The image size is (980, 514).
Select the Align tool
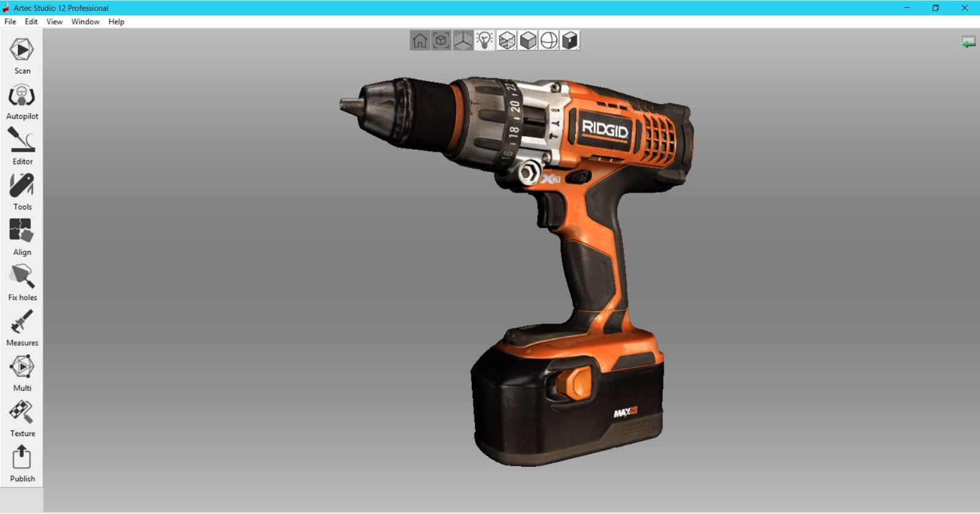click(x=22, y=237)
